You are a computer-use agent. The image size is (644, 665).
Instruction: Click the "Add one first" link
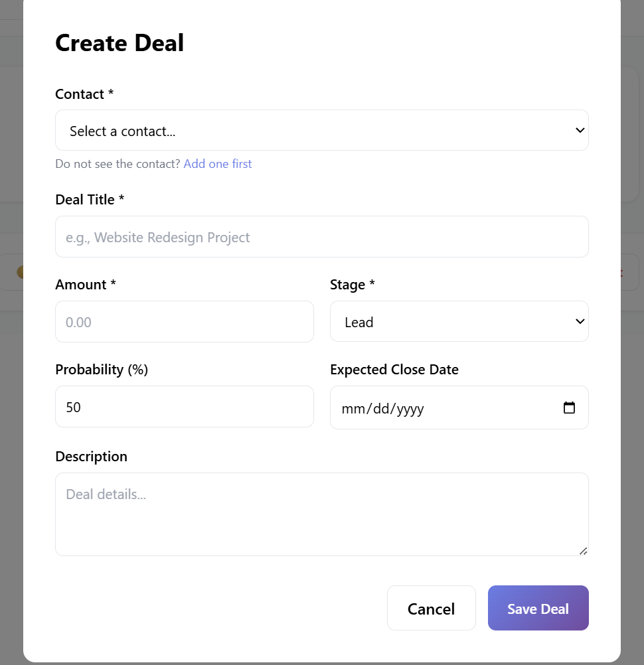pyautogui.click(x=218, y=164)
